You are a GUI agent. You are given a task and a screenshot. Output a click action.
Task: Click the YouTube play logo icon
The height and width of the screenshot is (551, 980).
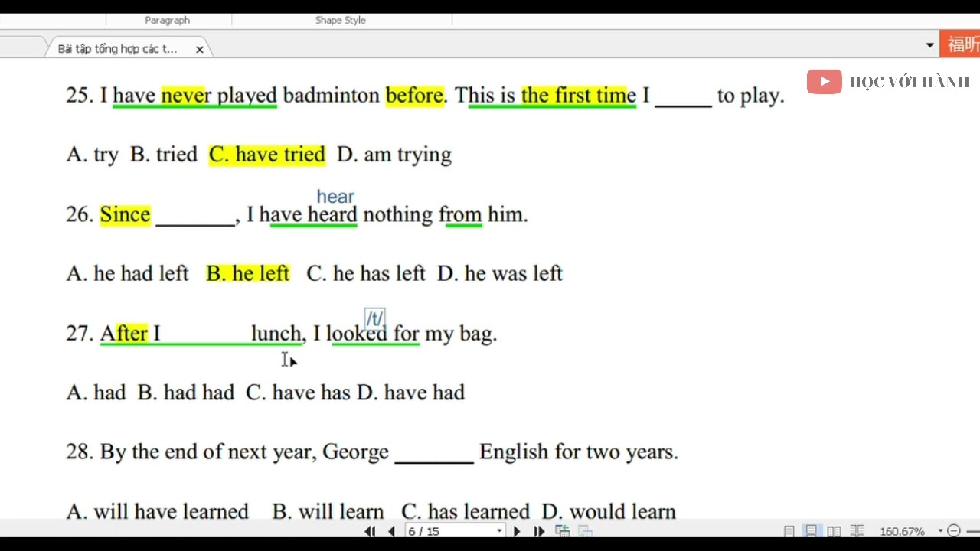click(825, 82)
